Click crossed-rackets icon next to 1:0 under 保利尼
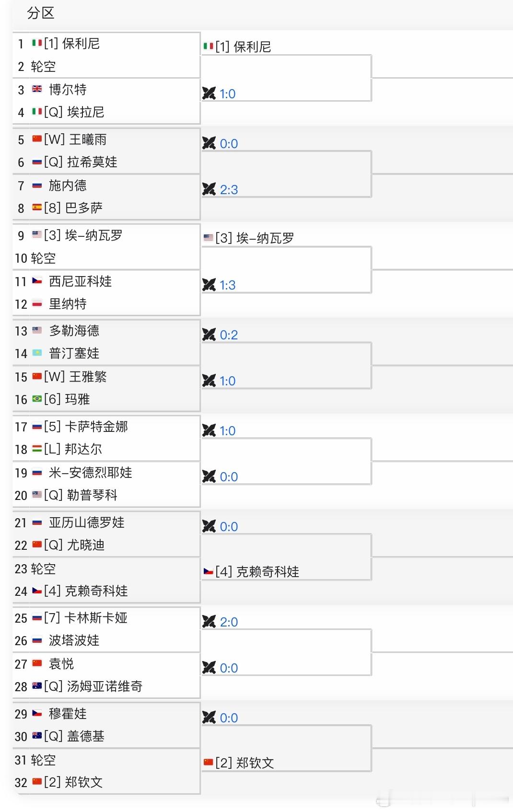This screenshot has height=812, width=513. [x=209, y=93]
